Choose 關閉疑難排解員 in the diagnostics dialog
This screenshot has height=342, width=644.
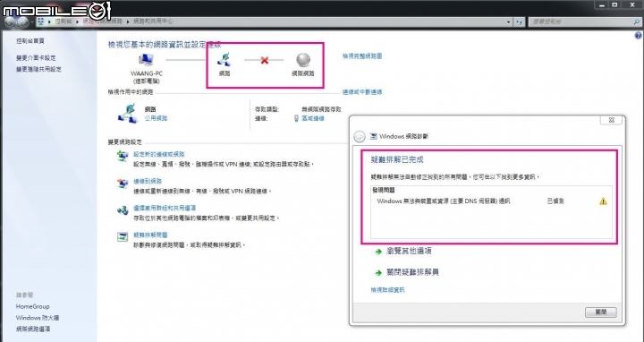coord(412,272)
